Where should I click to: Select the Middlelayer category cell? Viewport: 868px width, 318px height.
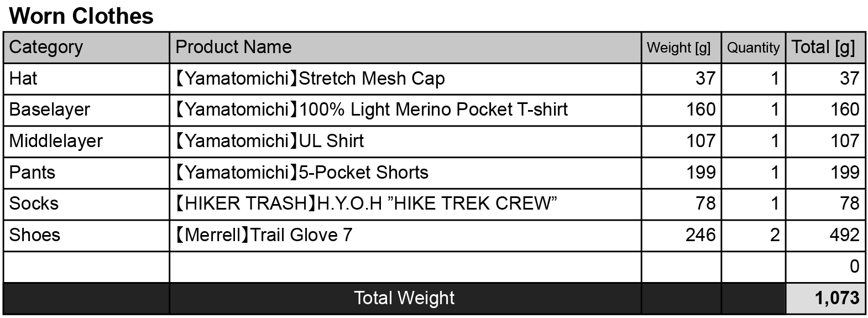[x=56, y=141]
